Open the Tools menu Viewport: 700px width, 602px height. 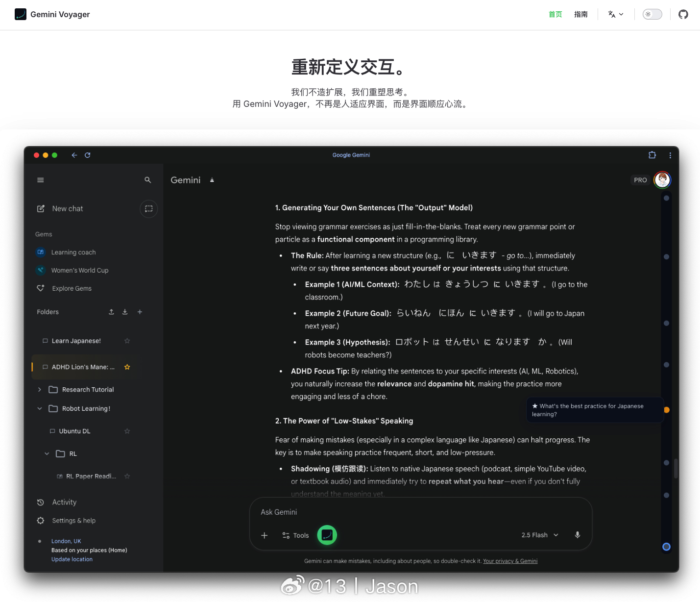[295, 535]
